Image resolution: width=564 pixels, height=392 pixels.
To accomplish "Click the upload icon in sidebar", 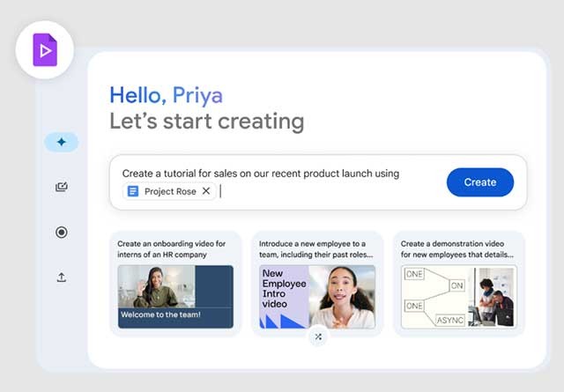I will (61, 277).
